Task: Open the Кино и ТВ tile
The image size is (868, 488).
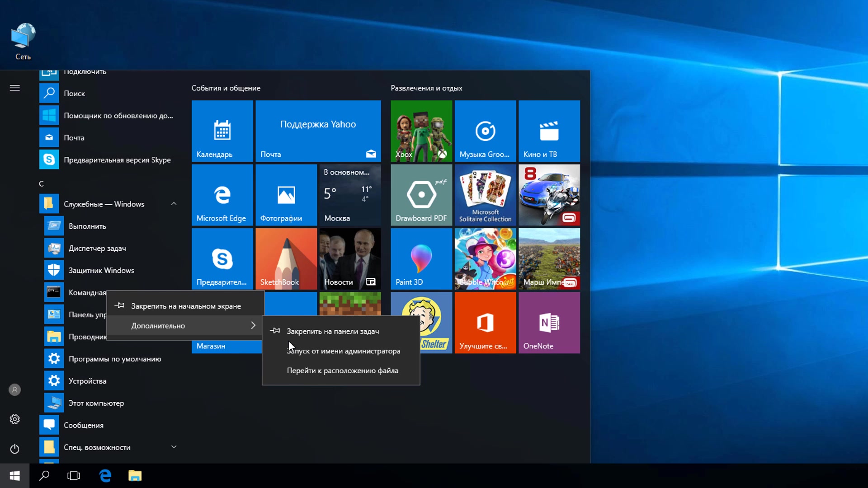Action: point(549,131)
